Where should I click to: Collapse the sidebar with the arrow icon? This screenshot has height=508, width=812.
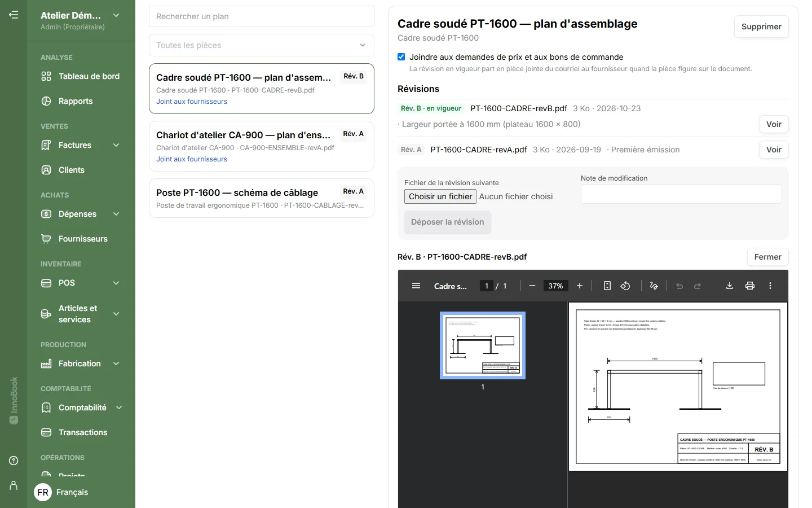pos(14,15)
